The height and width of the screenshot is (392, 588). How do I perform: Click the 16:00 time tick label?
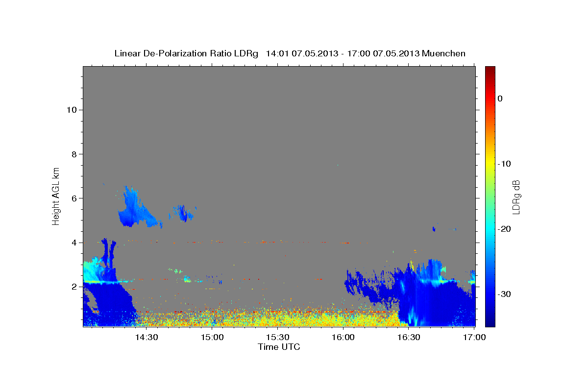pos(343,337)
